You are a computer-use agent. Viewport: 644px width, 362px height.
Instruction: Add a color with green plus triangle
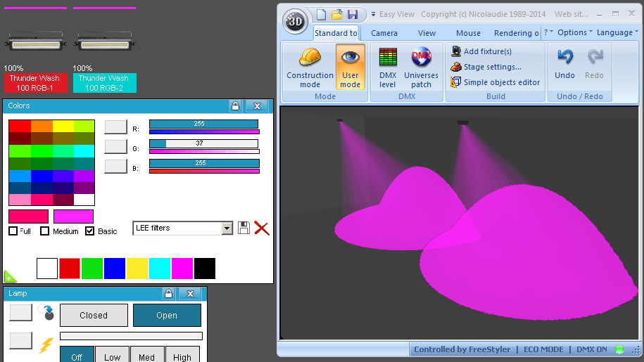click(10, 276)
